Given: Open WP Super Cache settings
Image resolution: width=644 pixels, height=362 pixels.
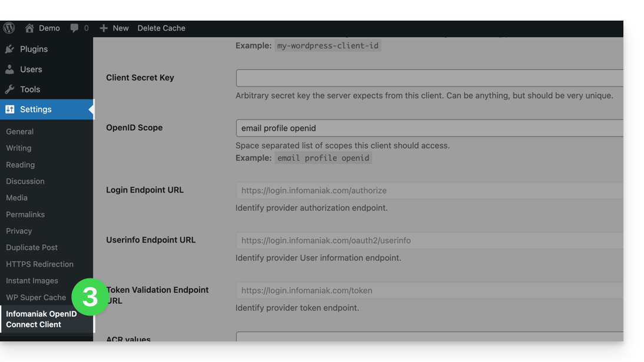Looking at the screenshot, I should pos(36,297).
